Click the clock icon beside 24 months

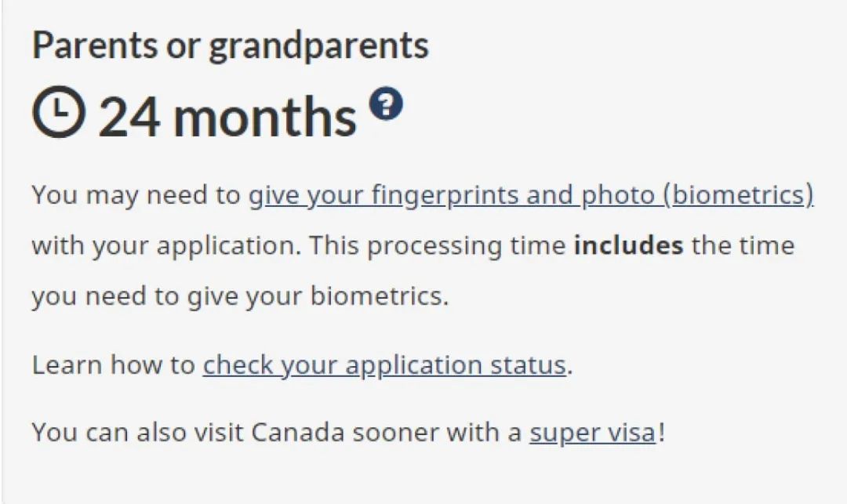(x=57, y=112)
